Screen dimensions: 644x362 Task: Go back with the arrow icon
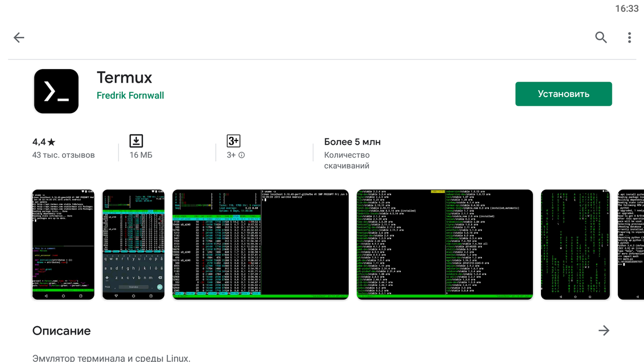[19, 38]
